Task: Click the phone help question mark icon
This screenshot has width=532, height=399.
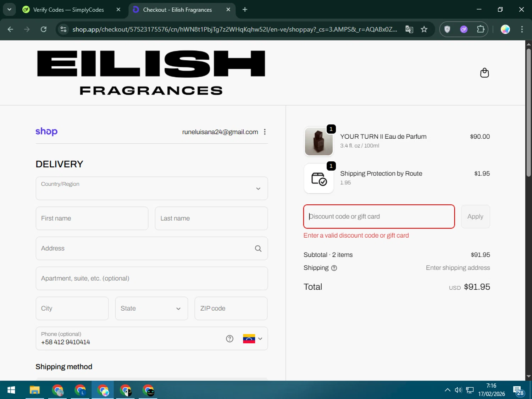Action: (x=229, y=339)
